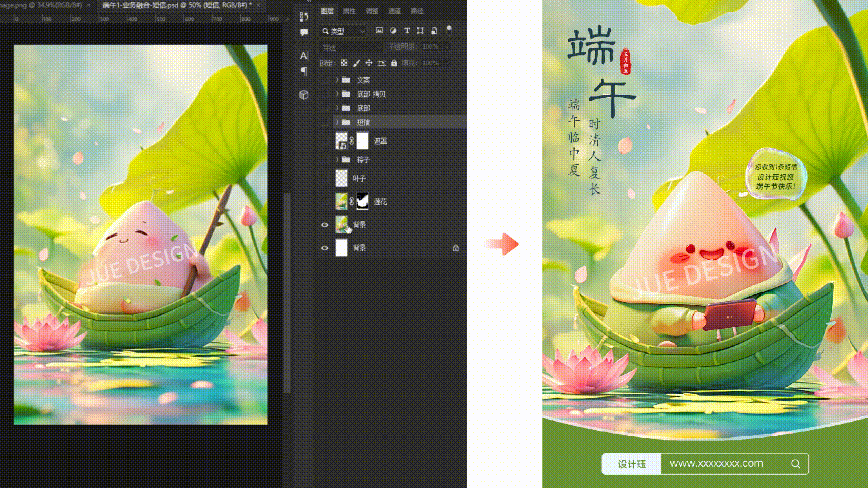Collapse panels double-arrow at top
868x488 pixels.
coord(309,1)
